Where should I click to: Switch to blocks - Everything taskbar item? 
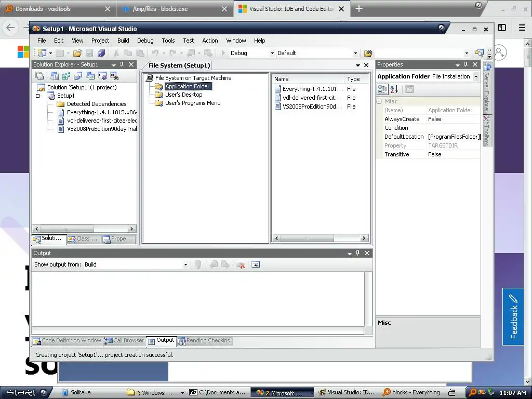tap(411, 393)
